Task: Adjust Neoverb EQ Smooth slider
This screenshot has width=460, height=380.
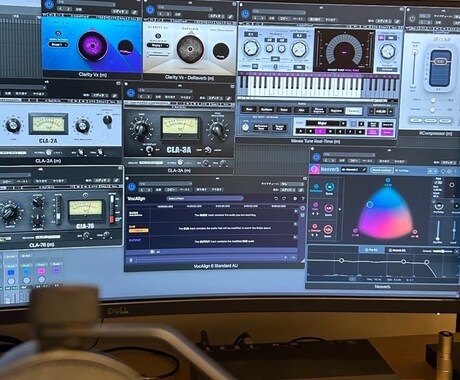Action: [442, 251]
